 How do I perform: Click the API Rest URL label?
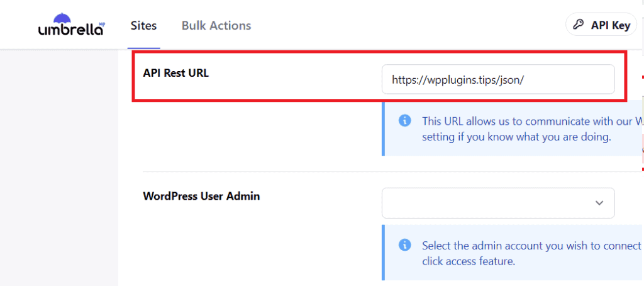[176, 73]
